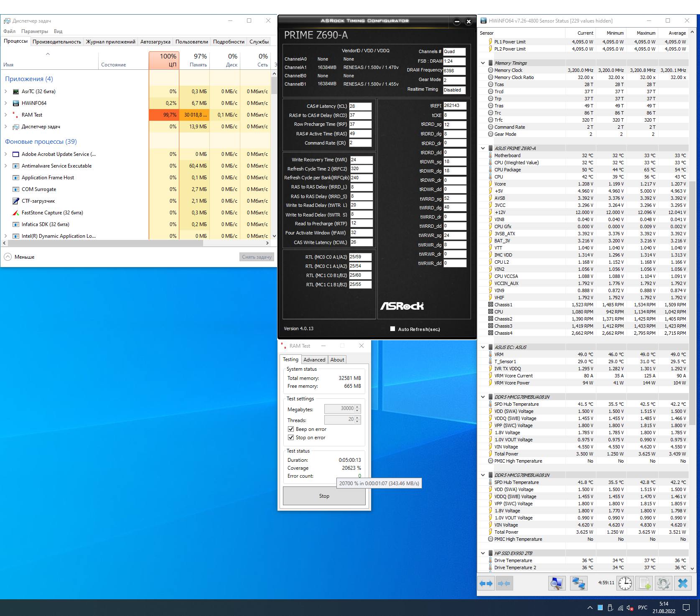The width and height of the screenshot is (700, 616).
Task: Collapse the ASUS PRIME Z690-A sensor group
Action: click(483, 148)
